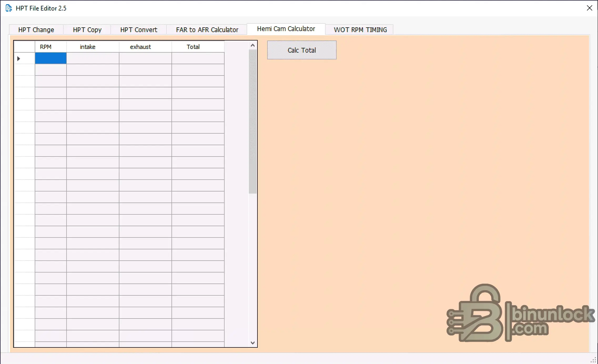
Task: Switch to the HPT Change tab
Action: [x=36, y=30]
